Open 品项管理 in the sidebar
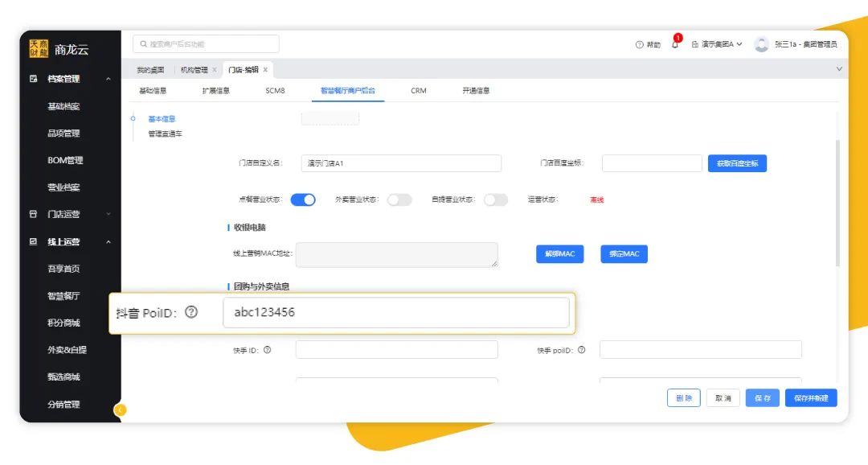 [63, 133]
